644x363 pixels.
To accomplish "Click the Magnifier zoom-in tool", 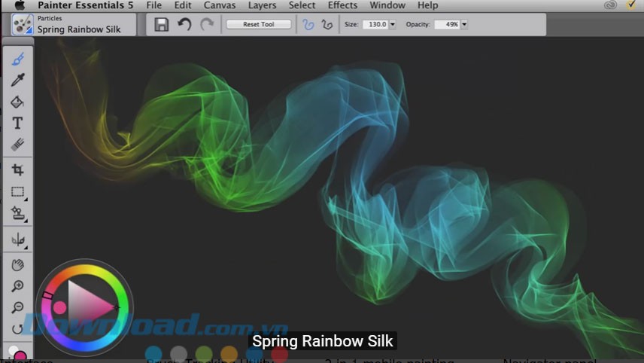I will coord(17,286).
